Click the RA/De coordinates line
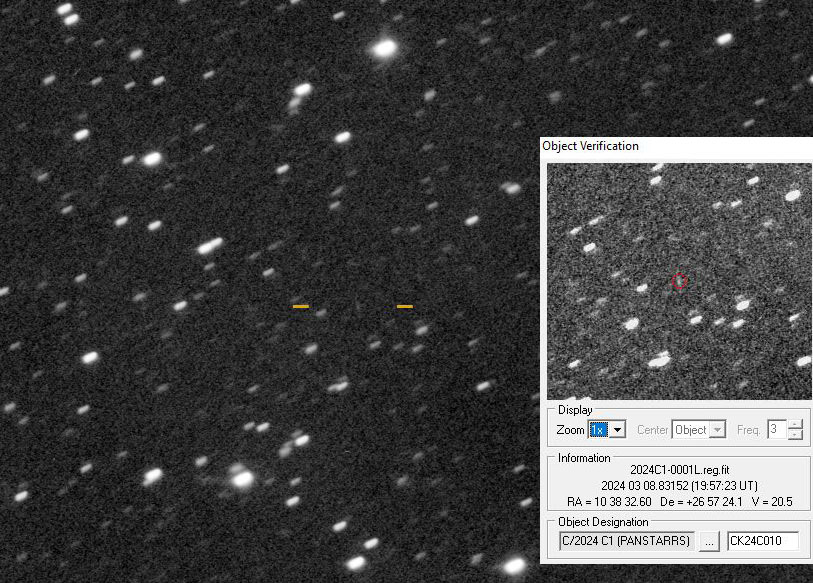 tap(679, 501)
